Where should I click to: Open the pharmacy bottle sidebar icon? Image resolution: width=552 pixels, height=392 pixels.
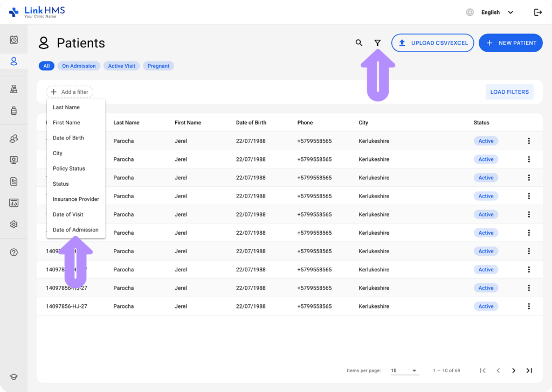click(x=13, y=111)
